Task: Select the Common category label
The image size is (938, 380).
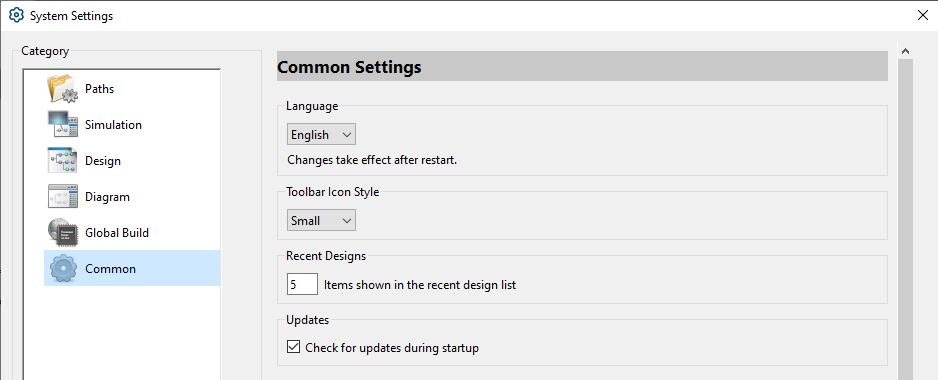Action: point(110,268)
